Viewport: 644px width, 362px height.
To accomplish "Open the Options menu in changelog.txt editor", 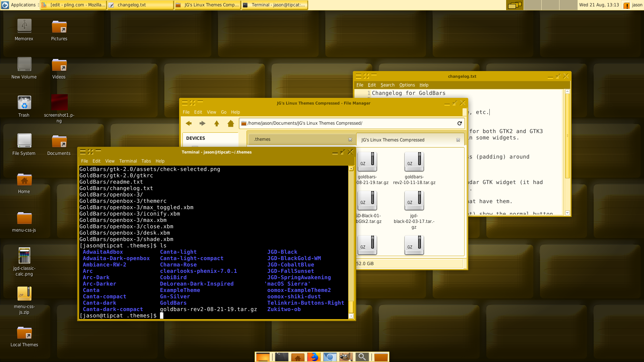I will (x=407, y=85).
